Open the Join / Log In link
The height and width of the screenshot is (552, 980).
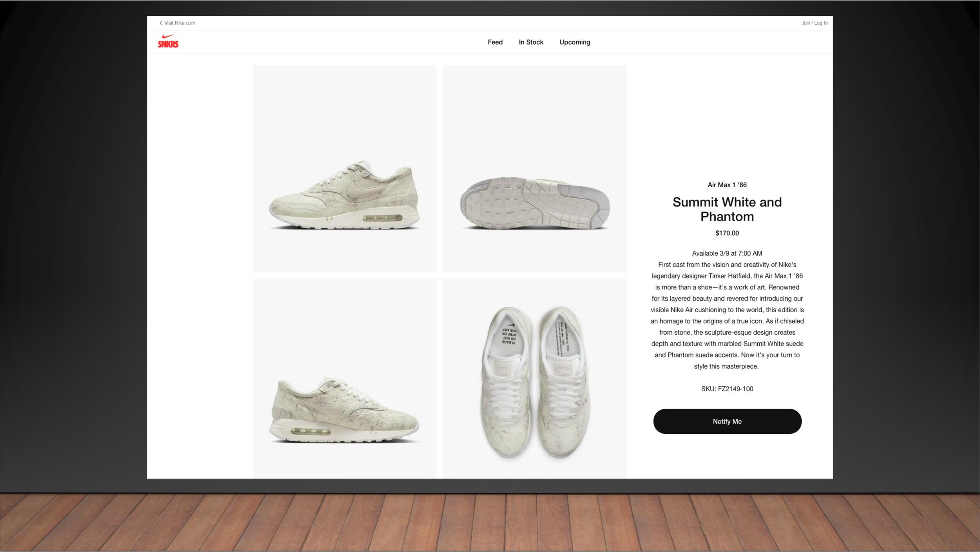click(814, 23)
